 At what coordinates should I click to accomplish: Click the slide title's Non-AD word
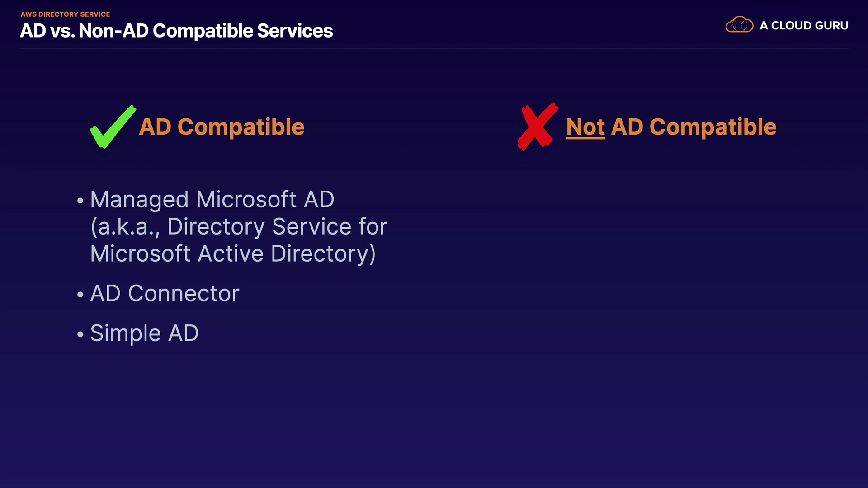click(113, 31)
